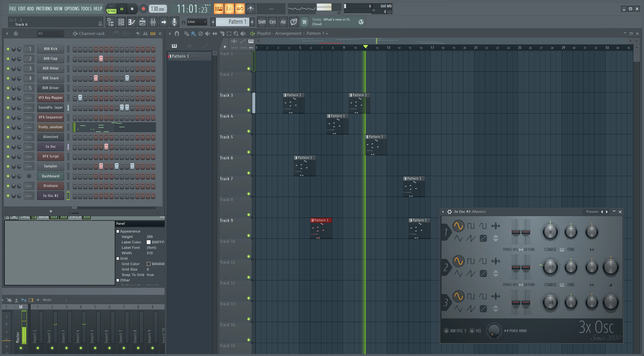Click the Label Color swatch
Image resolution: width=644 pixels, height=356 pixels.
click(x=148, y=242)
